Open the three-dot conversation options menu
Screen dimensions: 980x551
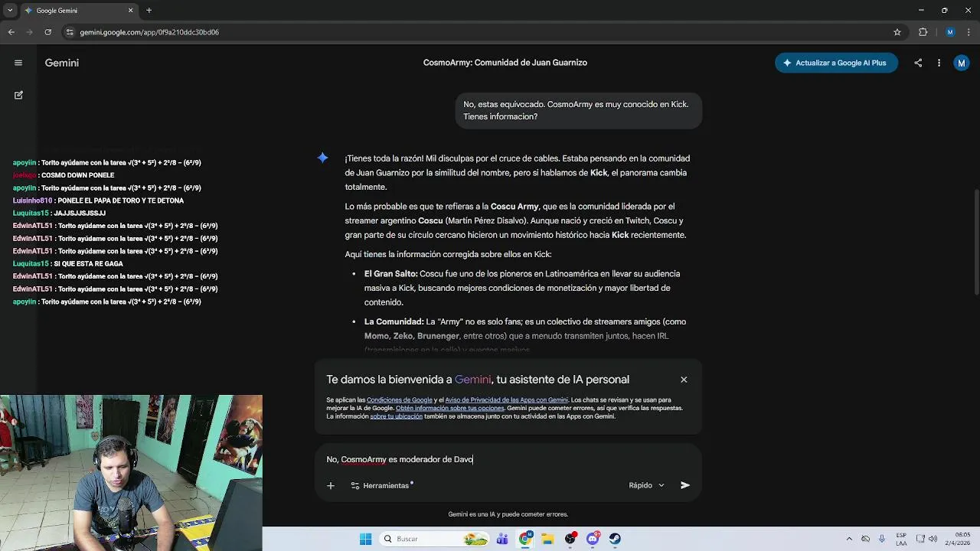tap(939, 63)
